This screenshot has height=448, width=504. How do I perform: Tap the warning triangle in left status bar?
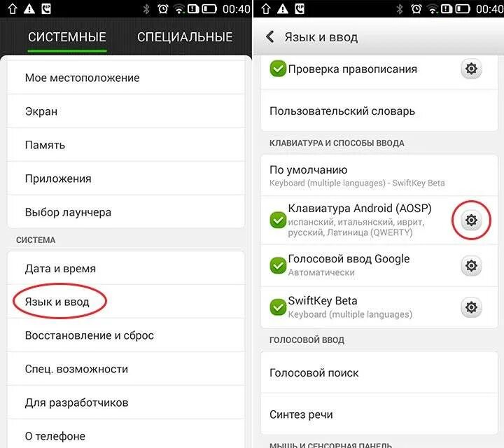[29, 8]
